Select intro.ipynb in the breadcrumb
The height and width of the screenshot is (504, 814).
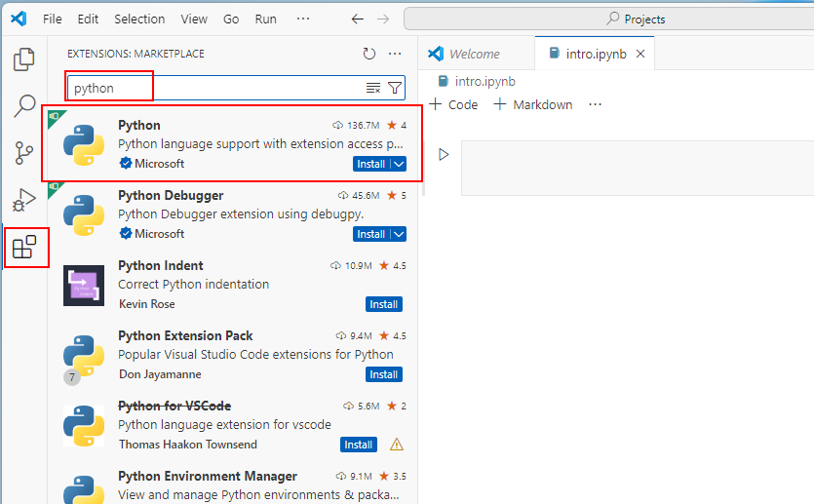pos(485,82)
